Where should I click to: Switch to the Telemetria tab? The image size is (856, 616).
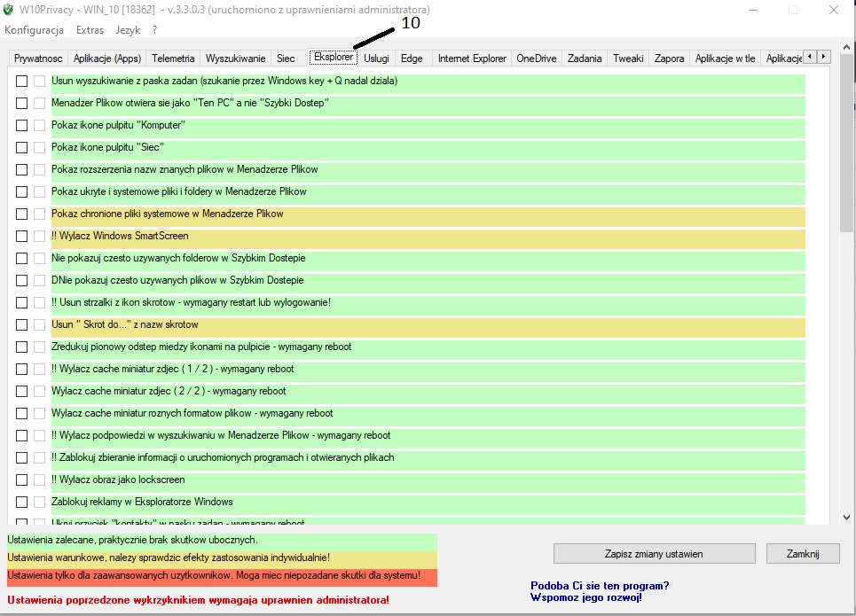click(x=173, y=58)
